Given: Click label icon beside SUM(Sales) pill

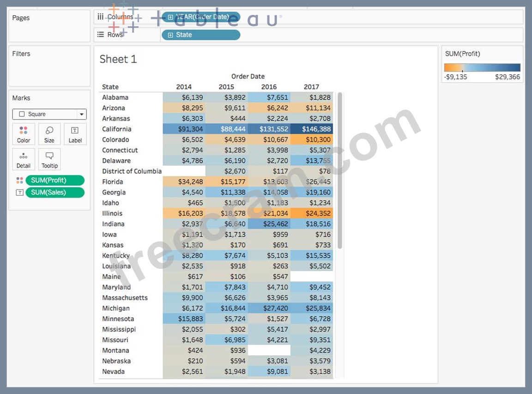Looking at the screenshot, I should click(20, 193).
